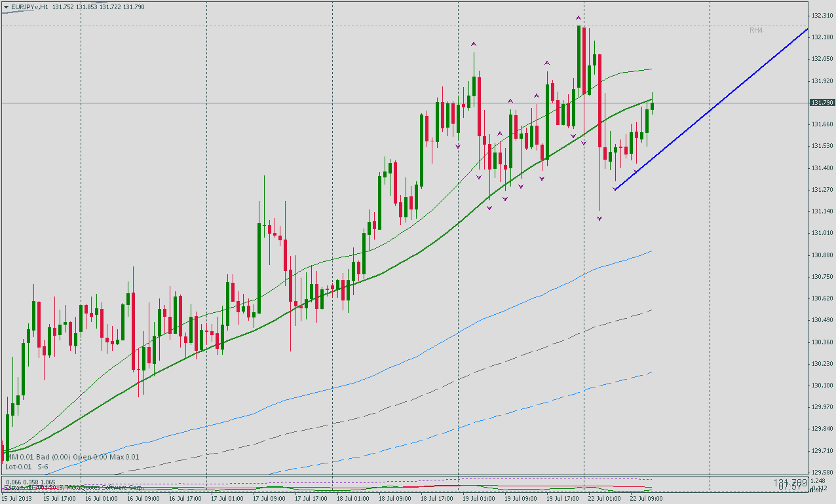The width and height of the screenshot is (836, 504).
Task: Click the '18 Jul 17:00' time axis label
Action: [437, 498]
